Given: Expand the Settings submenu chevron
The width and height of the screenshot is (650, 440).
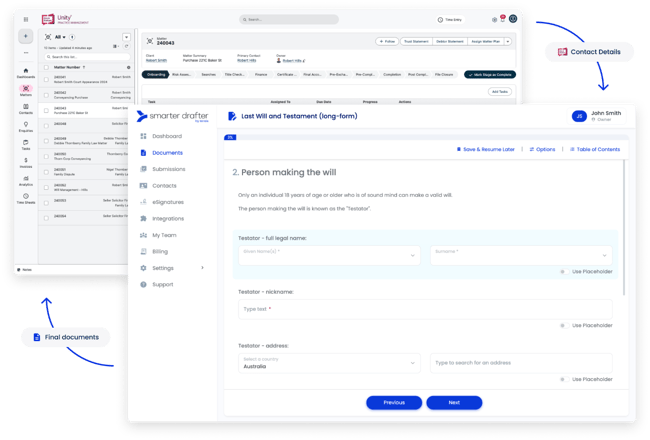Looking at the screenshot, I should [x=202, y=268].
